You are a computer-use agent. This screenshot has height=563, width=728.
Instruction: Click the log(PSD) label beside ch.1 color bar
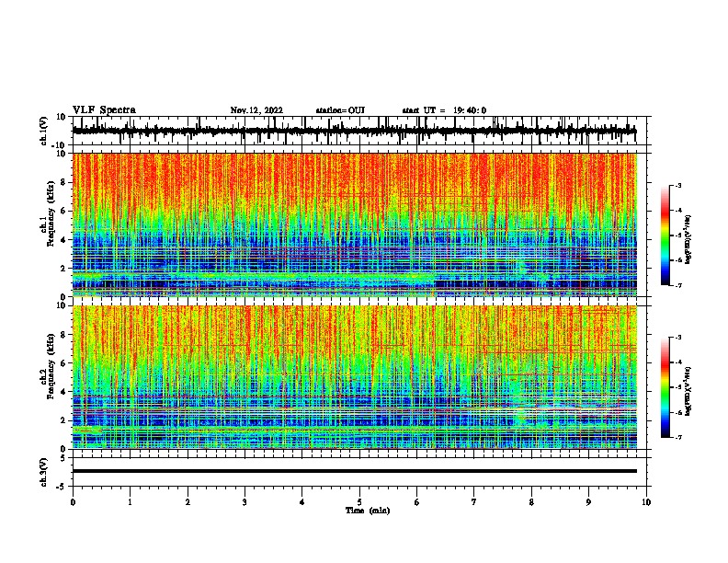point(688,239)
